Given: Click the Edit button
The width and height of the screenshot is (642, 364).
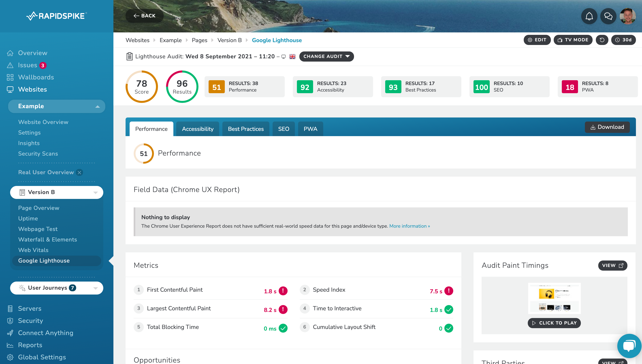Looking at the screenshot, I should click(x=537, y=40).
